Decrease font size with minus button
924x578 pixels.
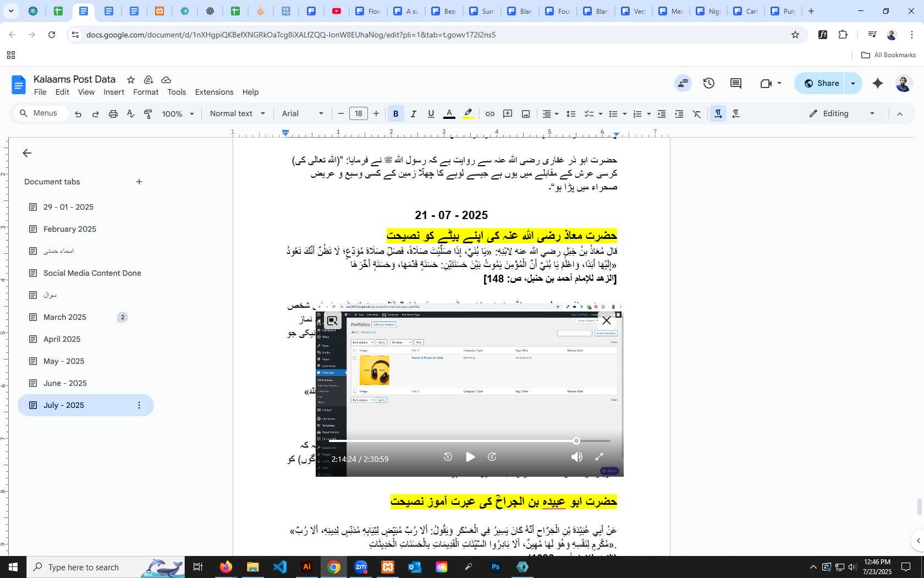pos(341,114)
